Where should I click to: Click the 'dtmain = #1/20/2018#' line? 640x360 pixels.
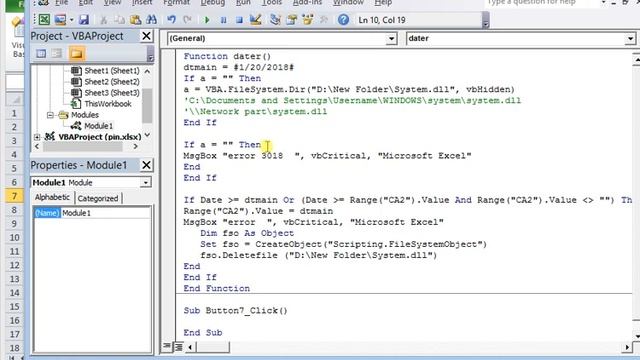tap(238, 67)
